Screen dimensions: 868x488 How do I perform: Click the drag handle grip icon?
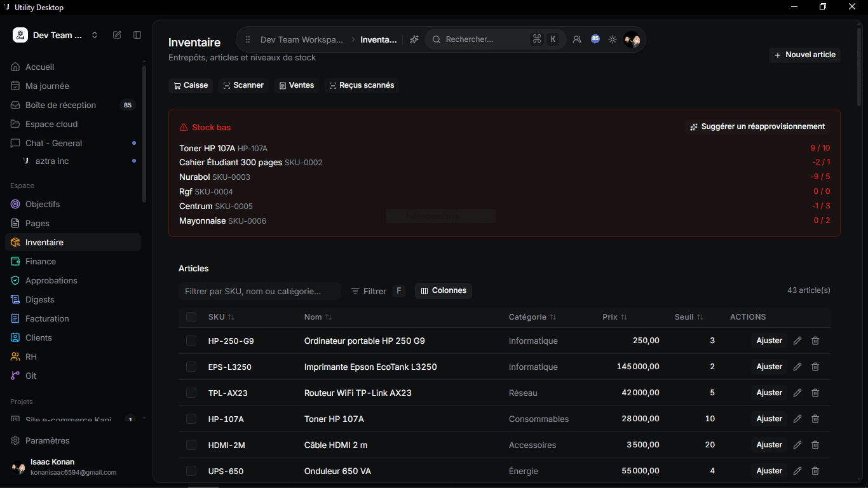tap(248, 39)
